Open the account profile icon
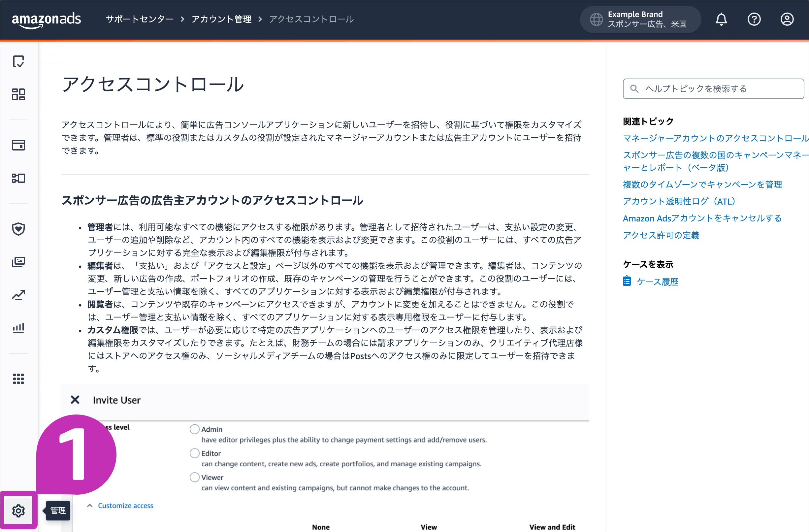 [x=787, y=19]
